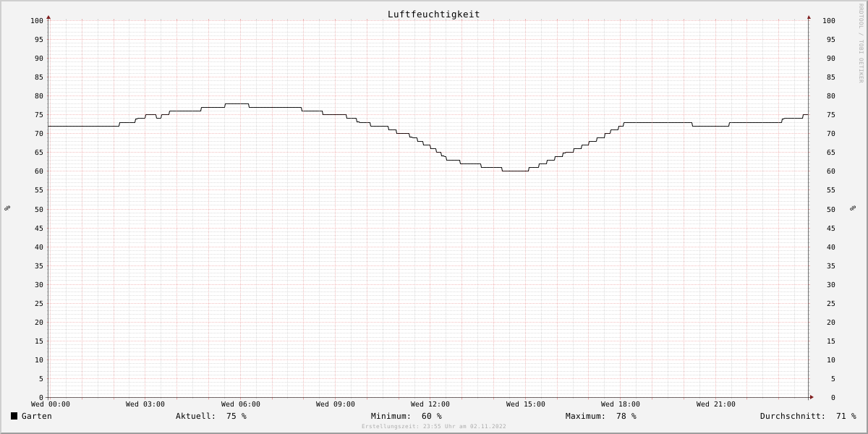This screenshot has height=434, width=868.
Task: Select the Garten legend label
Action: pyautogui.click(x=37, y=416)
